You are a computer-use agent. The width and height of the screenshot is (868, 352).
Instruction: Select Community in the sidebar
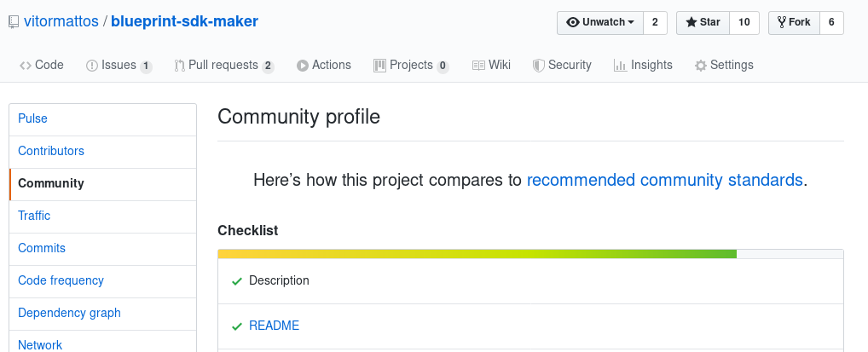tap(103, 184)
